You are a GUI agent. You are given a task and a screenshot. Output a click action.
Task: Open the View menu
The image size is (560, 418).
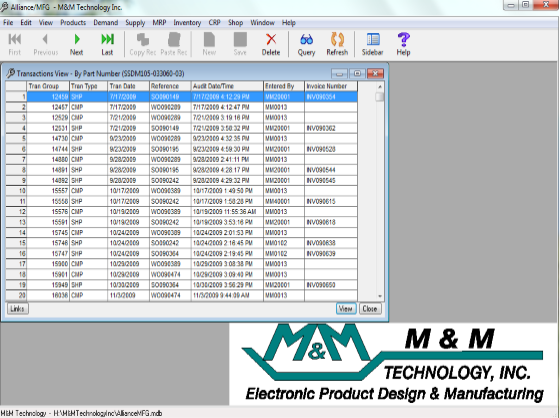tap(46, 23)
